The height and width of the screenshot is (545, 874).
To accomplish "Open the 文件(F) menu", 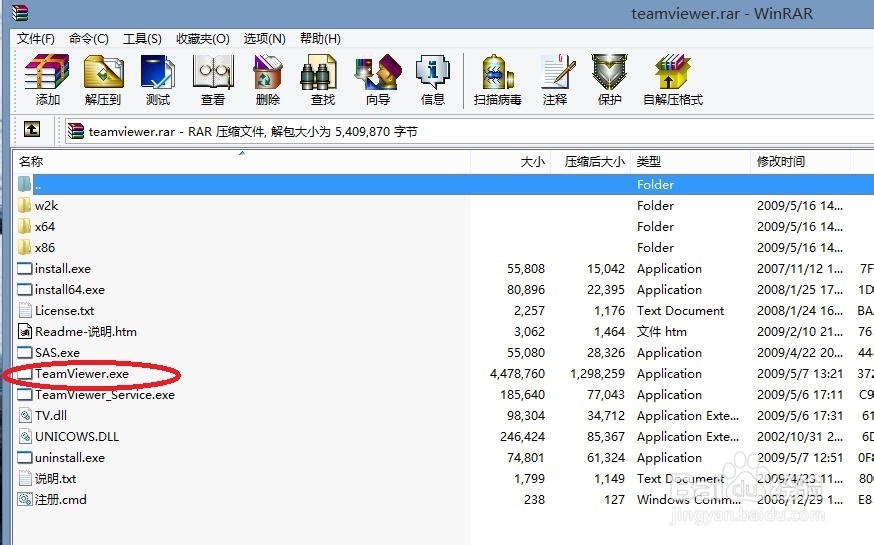I will click(x=36, y=38).
